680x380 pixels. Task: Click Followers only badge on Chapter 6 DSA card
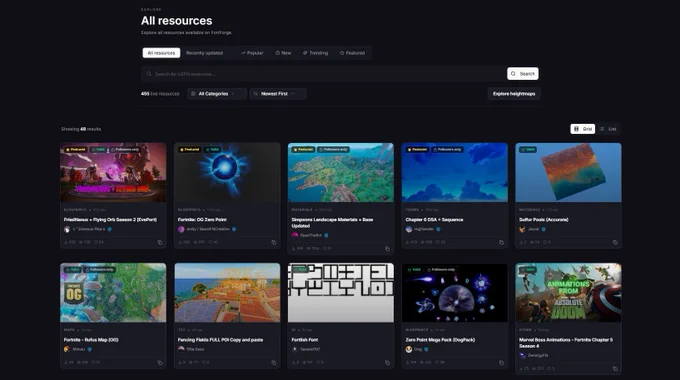(x=447, y=150)
